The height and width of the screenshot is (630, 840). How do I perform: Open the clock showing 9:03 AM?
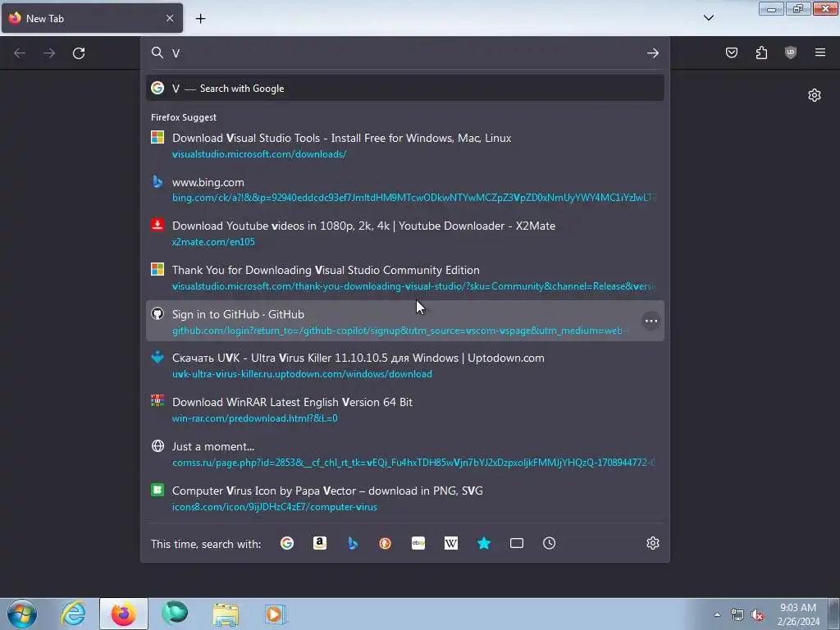tap(798, 614)
